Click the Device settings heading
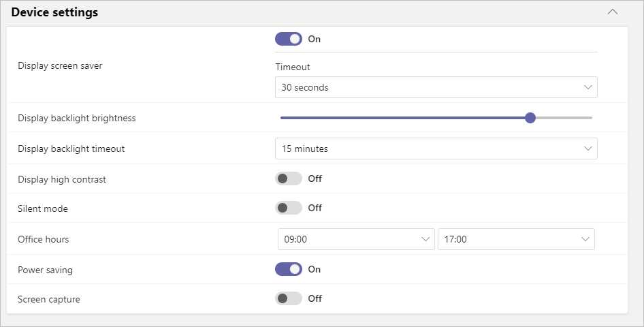Viewport: 644px width, 327px height. pos(54,12)
